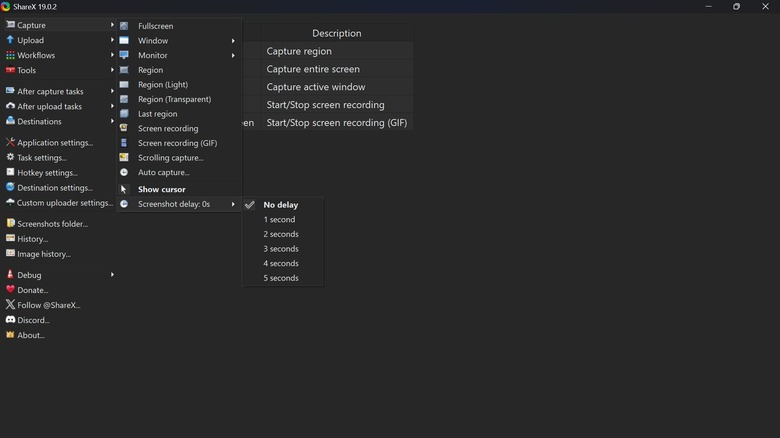780x438 pixels.
Task: Click the Auto capture clock icon
Action: 124,172
